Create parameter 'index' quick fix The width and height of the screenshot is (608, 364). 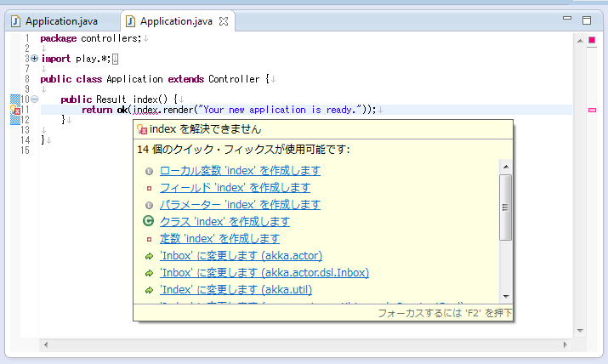[240, 205]
